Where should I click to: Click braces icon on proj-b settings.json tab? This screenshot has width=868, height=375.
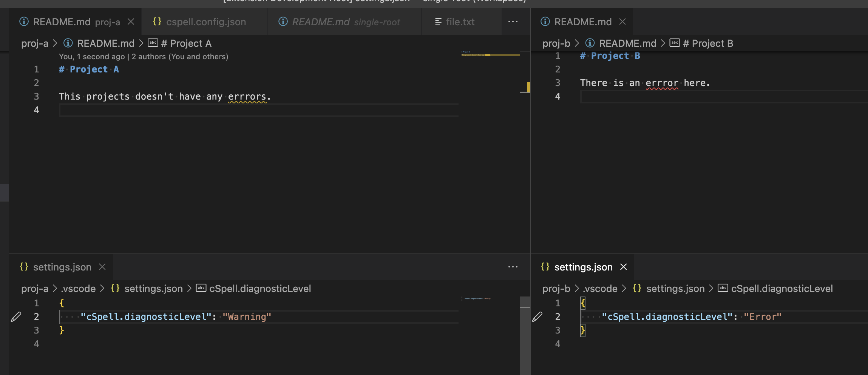[x=545, y=267]
